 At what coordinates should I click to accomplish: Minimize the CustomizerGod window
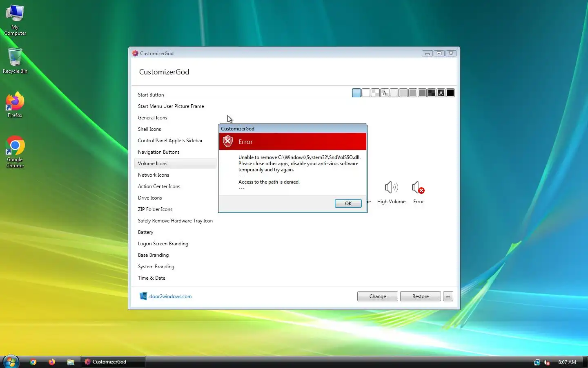point(427,53)
